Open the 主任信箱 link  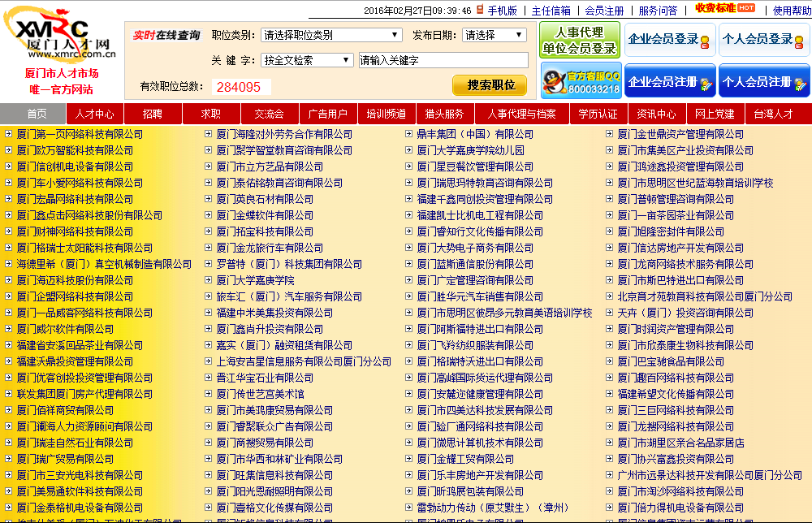click(x=551, y=11)
